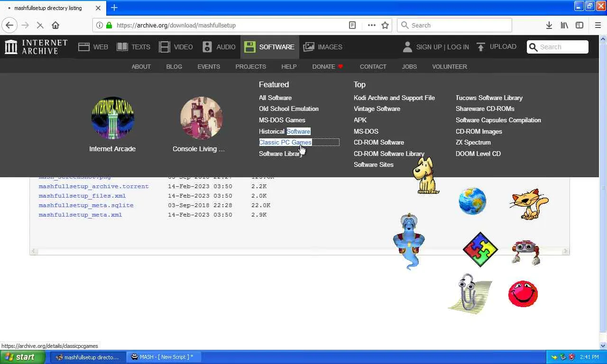This screenshot has width=607, height=364.
Task: Open the Internet Arcade collection thumbnail
Action: (112, 118)
